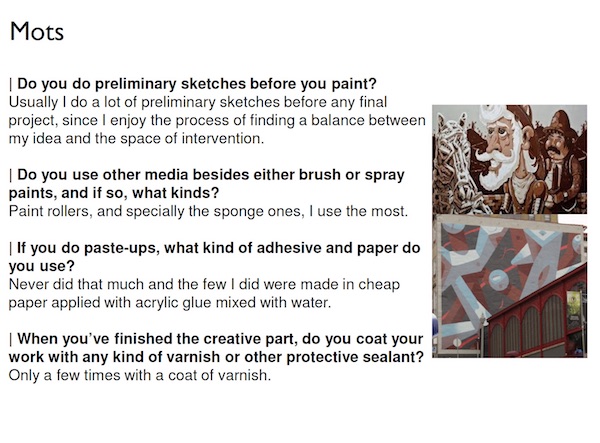This screenshot has height=443, width=600.
Task: Click the white horse figure in the upper mural
Action: point(453,161)
